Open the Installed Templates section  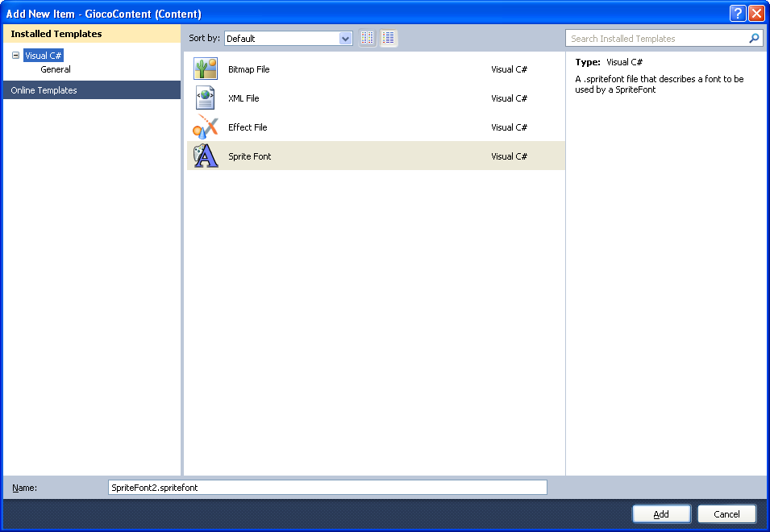point(92,34)
